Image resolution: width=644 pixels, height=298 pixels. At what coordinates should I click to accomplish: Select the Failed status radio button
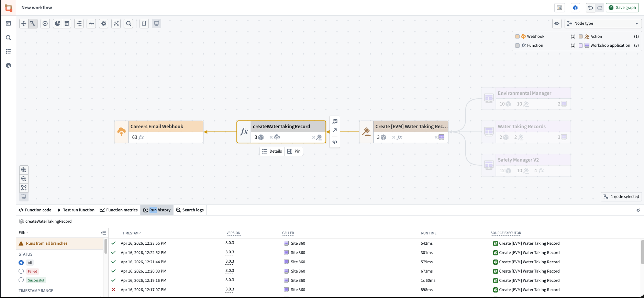21,271
